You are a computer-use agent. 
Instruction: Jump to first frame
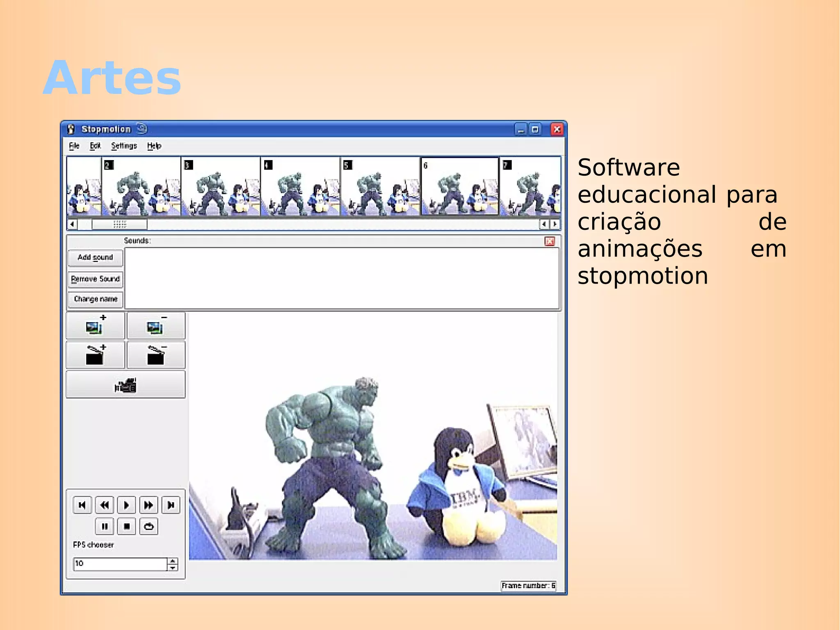[x=82, y=505]
